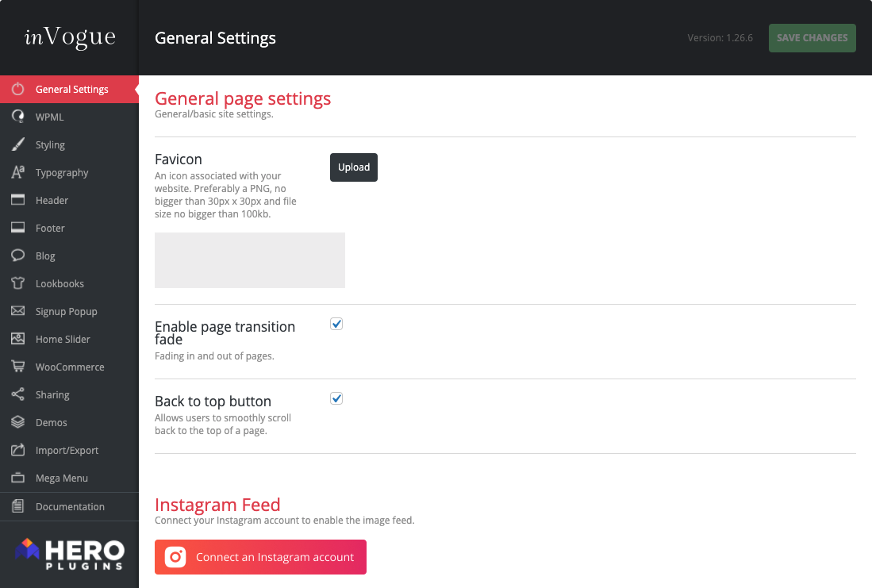
Task: Click the empty favicon preview box
Action: (x=249, y=260)
